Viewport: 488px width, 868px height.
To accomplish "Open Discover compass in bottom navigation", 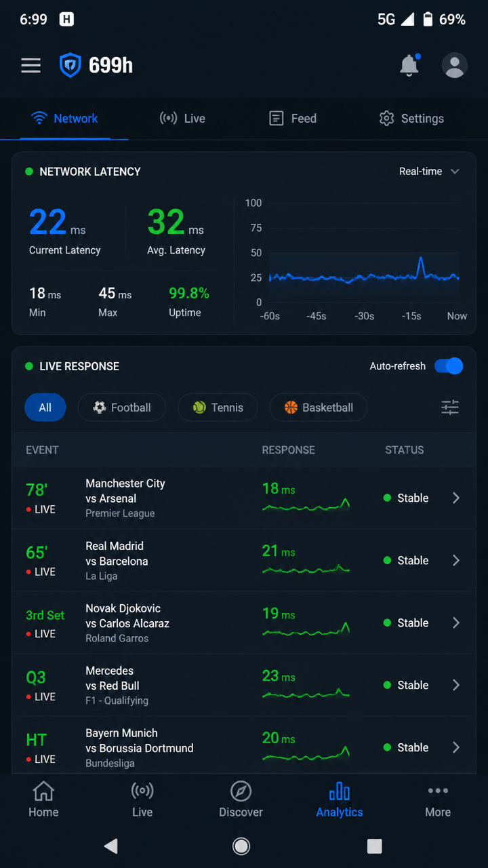I will click(241, 800).
